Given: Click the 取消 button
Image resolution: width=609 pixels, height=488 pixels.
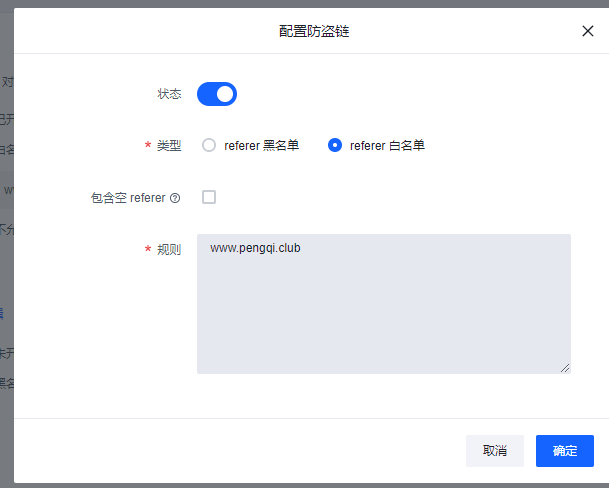Looking at the screenshot, I should [x=495, y=451].
